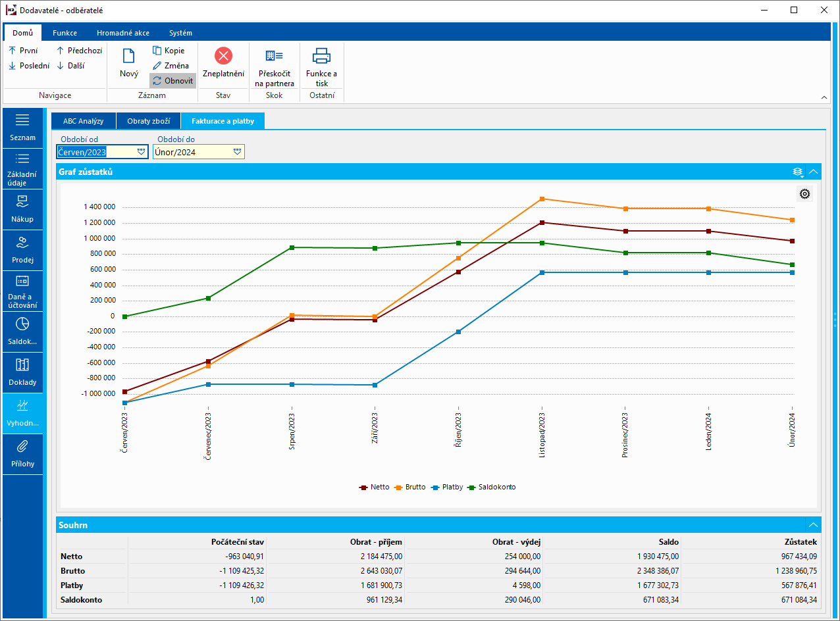The image size is (840, 621).
Task: Click the Předchozí navigation button
Action: [79, 51]
